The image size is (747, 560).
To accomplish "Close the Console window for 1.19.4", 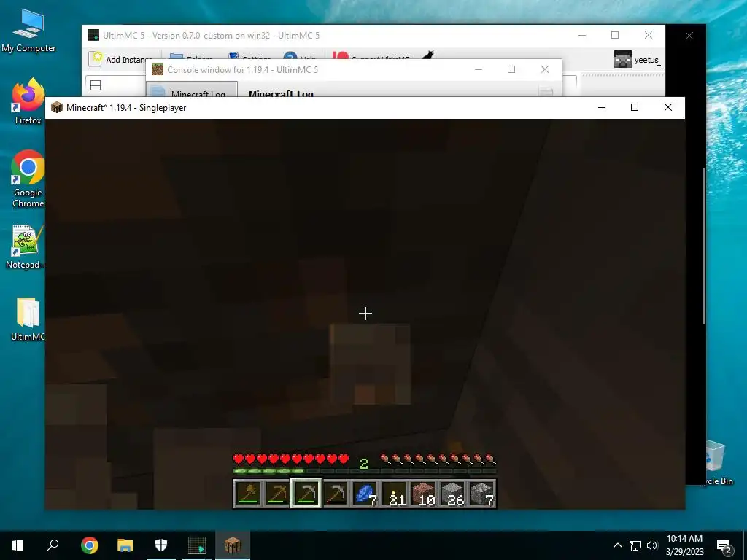I will point(544,69).
